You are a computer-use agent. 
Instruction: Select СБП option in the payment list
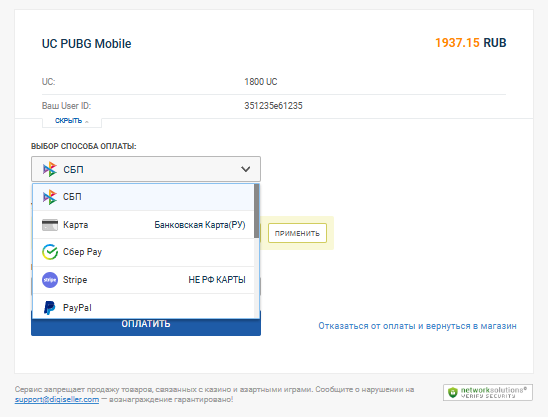click(143, 197)
